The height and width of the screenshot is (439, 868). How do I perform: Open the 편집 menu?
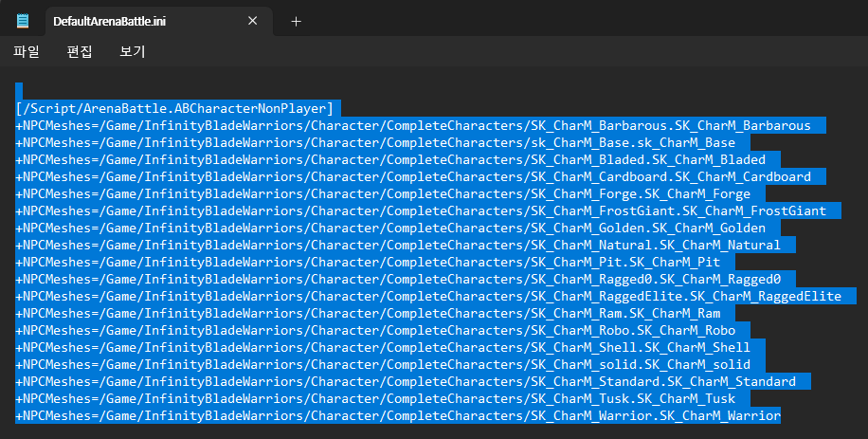coord(80,51)
